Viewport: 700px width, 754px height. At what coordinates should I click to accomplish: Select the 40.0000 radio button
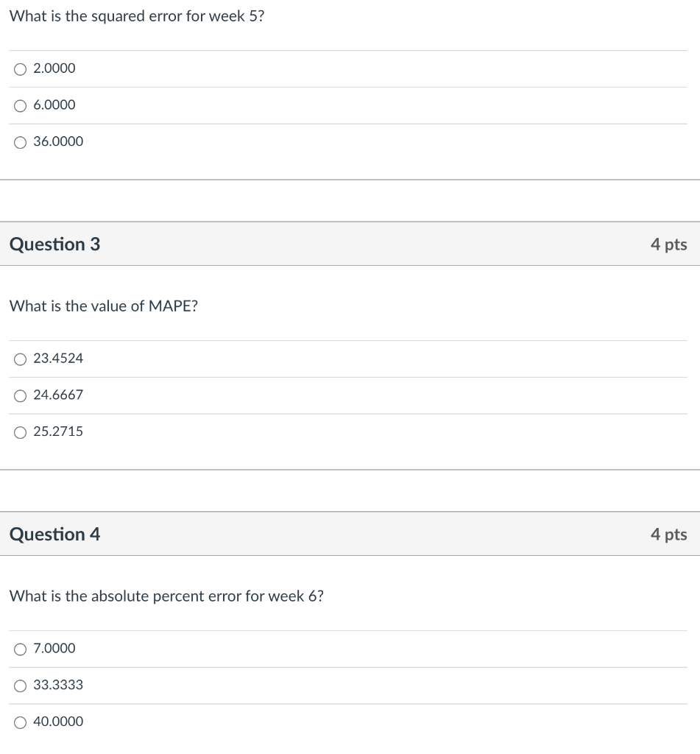(21, 722)
